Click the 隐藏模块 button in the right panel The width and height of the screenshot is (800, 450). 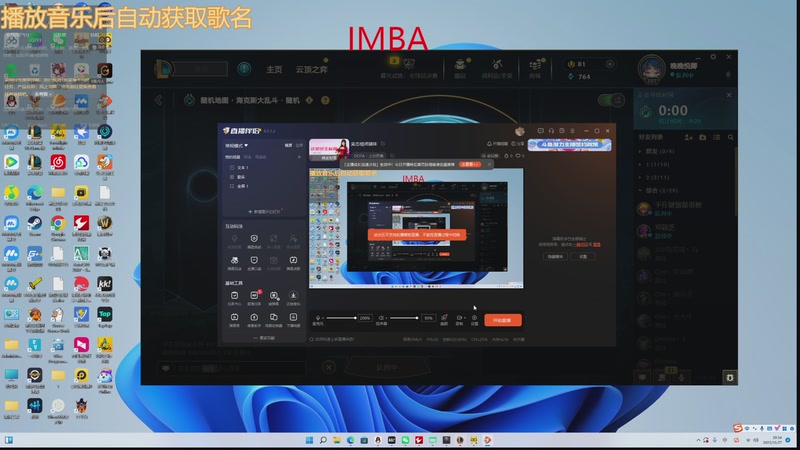(x=555, y=257)
